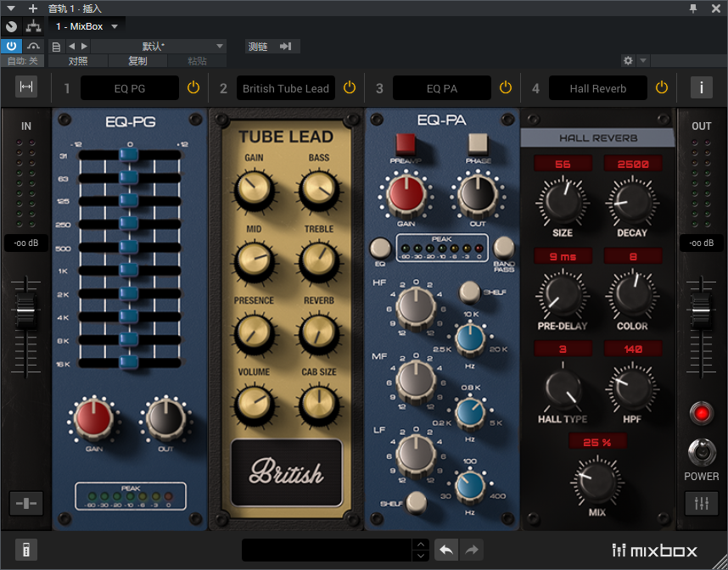This screenshot has height=570, width=728.
Task: Click the 复制 (Copy) button
Action: tap(137, 61)
